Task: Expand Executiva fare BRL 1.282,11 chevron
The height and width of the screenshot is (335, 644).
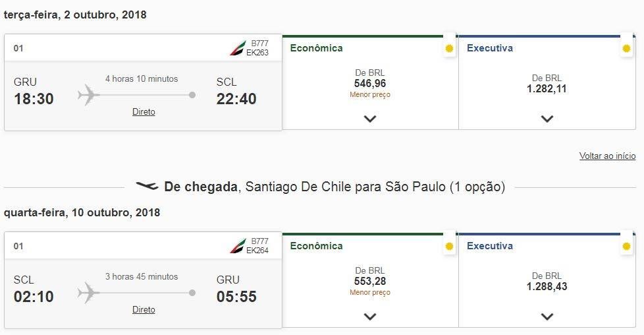Action: click(x=547, y=119)
